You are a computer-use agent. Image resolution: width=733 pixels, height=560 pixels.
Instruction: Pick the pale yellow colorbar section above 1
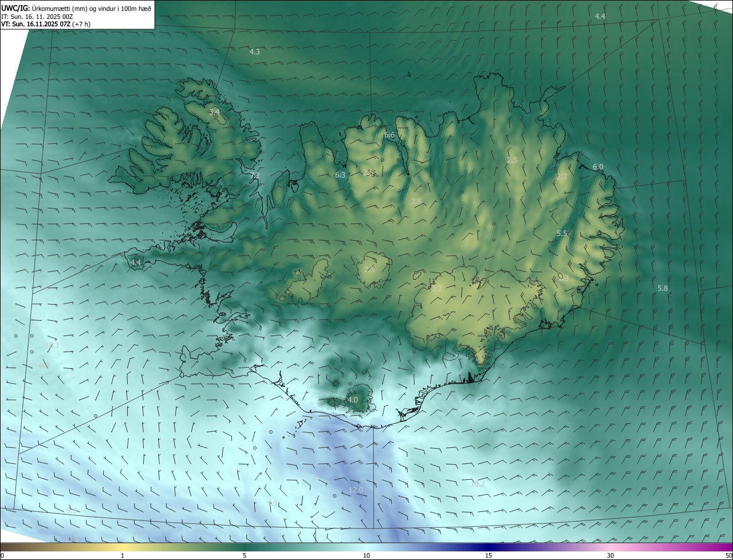(123, 547)
